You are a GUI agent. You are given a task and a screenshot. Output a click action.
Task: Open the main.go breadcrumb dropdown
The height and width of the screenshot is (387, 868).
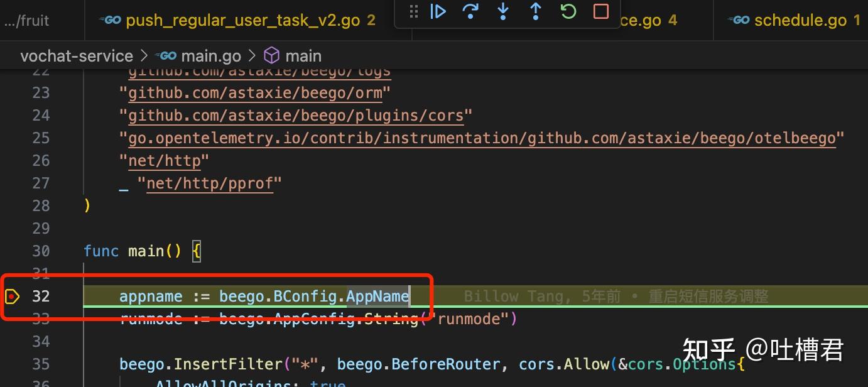(x=210, y=55)
